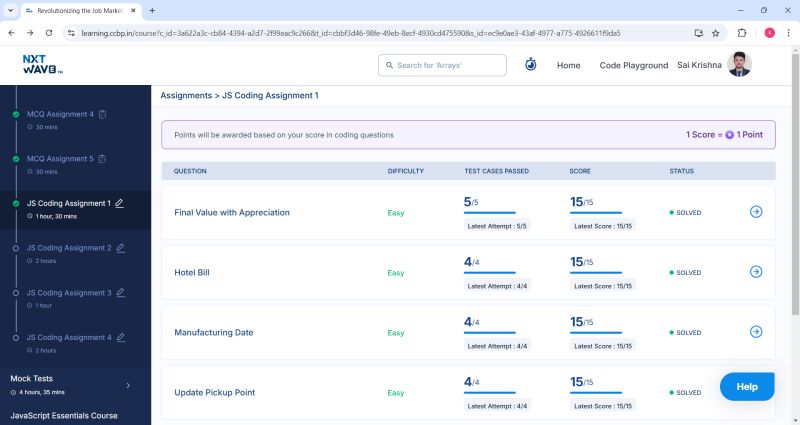Click the edit pencil icon beside JS Coding Assignment 2
The height and width of the screenshot is (425, 800).
point(121,248)
